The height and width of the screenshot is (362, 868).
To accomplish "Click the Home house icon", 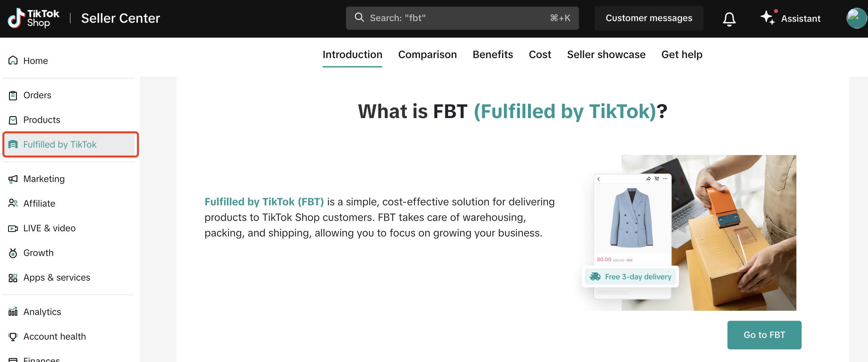I will click(13, 61).
